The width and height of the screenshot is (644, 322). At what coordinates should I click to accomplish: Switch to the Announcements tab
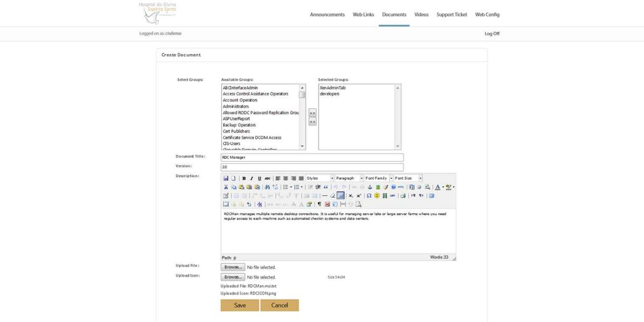(x=327, y=14)
